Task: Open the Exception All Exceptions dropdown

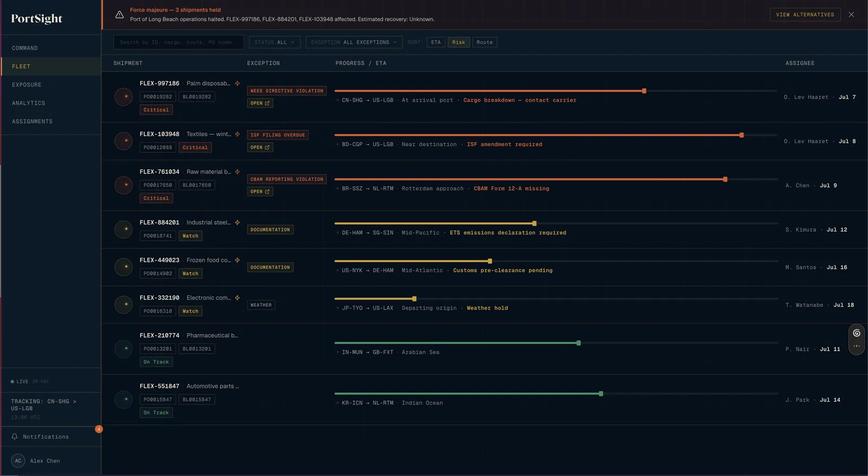Action: coord(354,42)
